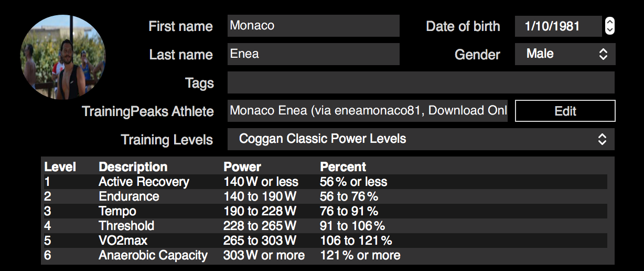Click the Percent column header

point(343,167)
